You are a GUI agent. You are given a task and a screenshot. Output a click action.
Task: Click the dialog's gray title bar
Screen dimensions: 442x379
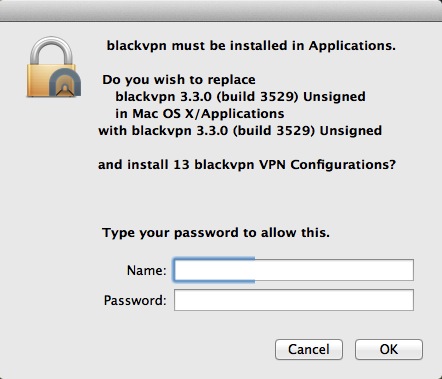click(x=221, y=11)
